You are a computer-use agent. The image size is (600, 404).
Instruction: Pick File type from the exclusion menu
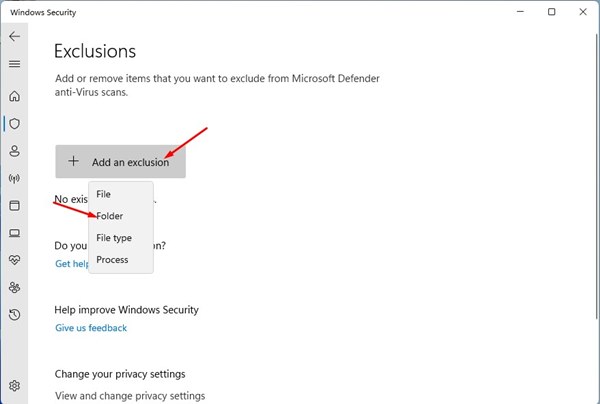(114, 238)
